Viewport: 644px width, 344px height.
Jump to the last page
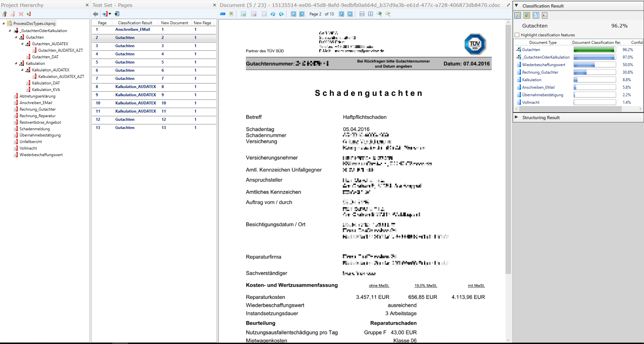[350, 14]
